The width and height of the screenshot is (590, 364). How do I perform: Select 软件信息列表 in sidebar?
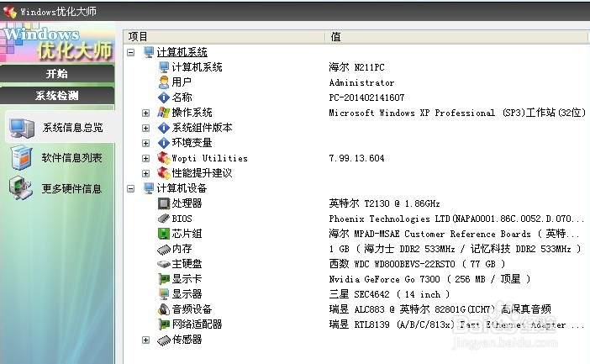(x=72, y=158)
